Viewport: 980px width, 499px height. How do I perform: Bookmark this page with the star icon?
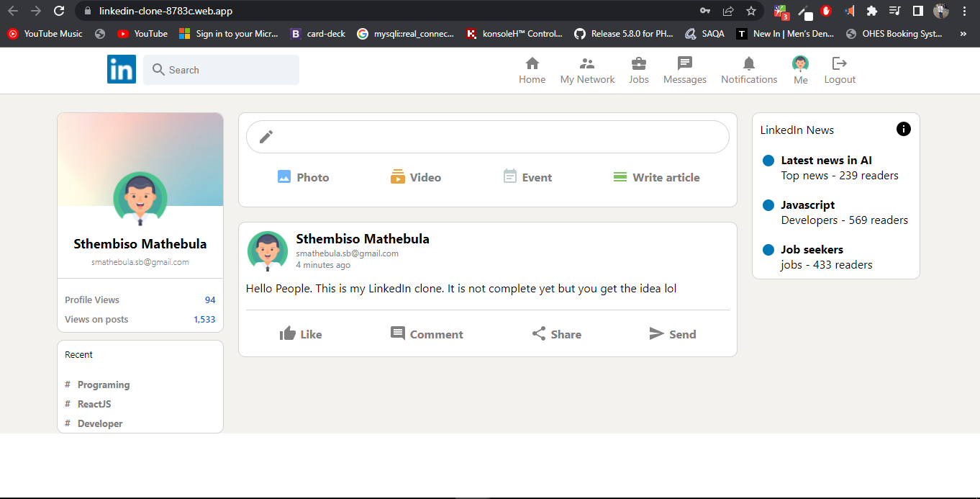(x=751, y=11)
